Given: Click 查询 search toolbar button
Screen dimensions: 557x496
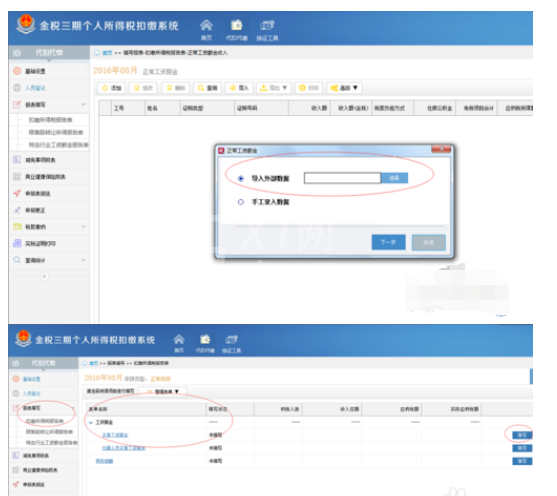Looking at the screenshot, I should click(x=207, y=88).
